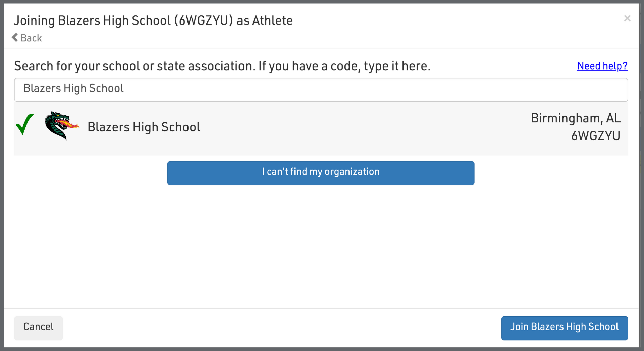Go back using the Back text
Viewport: 644px width, 351px height.
click(x=31, y=38)
